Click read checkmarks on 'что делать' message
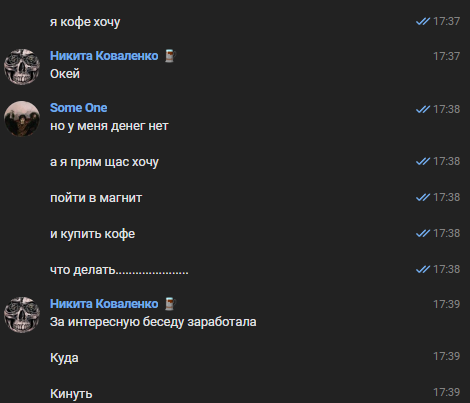This screenshot has height=403, width=470. pos(423,269)
